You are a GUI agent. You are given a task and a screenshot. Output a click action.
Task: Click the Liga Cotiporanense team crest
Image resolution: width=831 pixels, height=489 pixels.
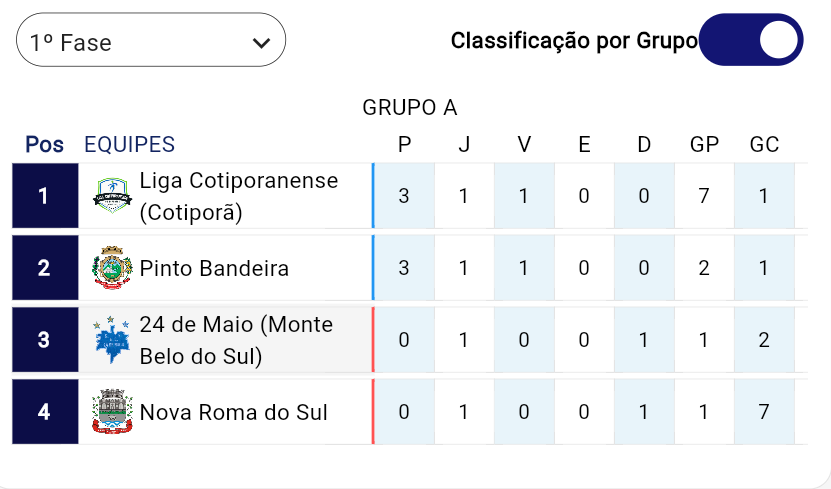coord(113,195)
